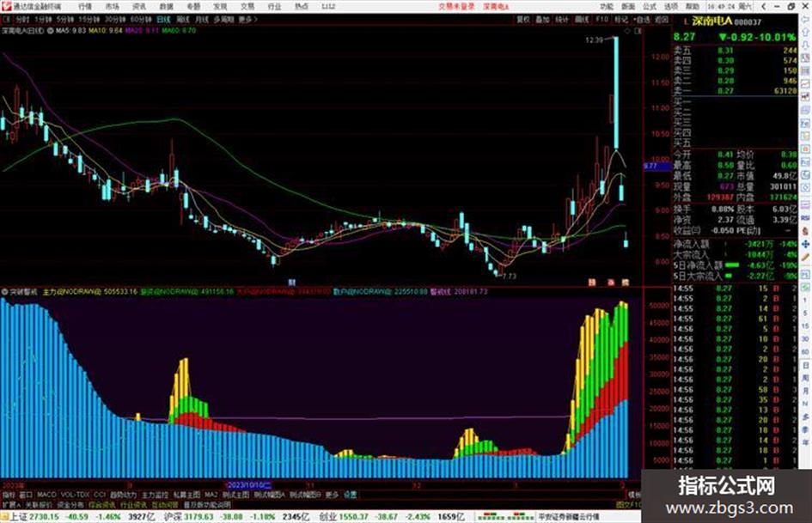Open the 资金分布 tab

coord(70,504)
